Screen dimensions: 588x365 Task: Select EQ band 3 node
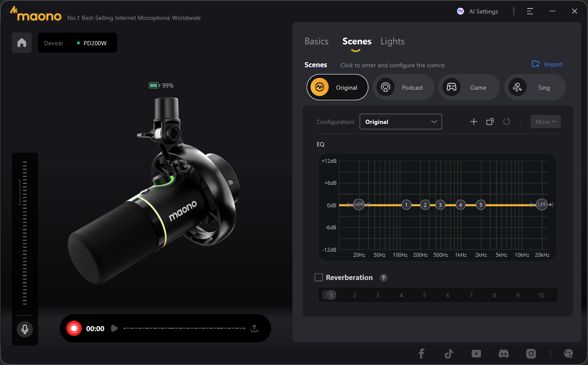point(440,205)
